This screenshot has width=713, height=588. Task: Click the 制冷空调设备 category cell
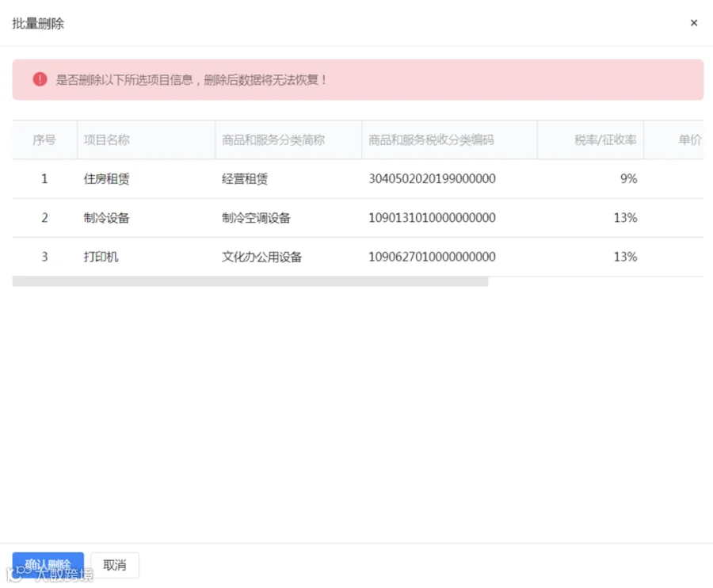pyautogui.click(x=256, y=218)
